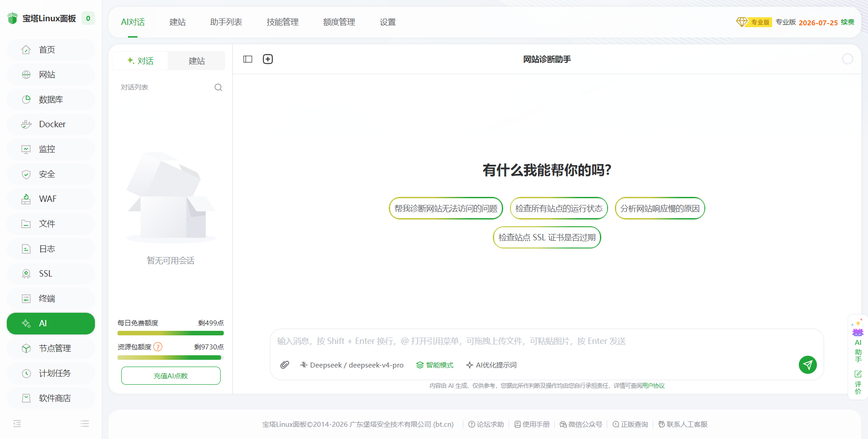
Task: Click the help question mark beside 资源包额度
Action: coord(158,347)
